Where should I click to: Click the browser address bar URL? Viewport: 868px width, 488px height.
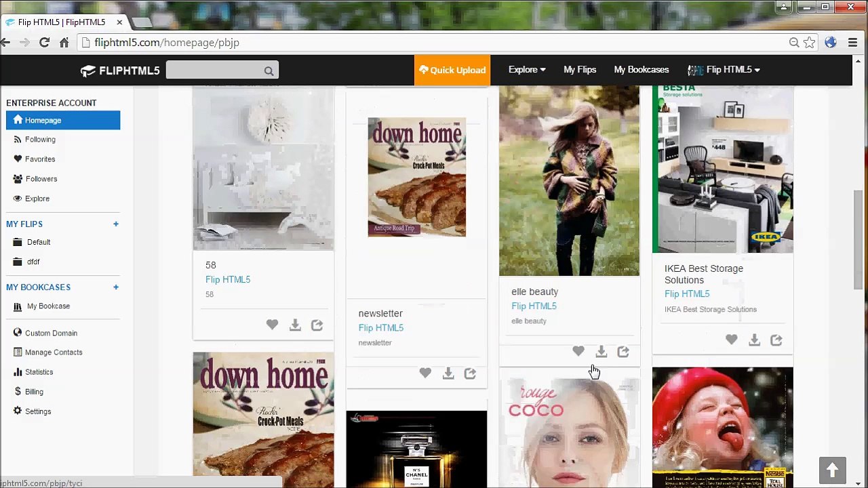167,43
